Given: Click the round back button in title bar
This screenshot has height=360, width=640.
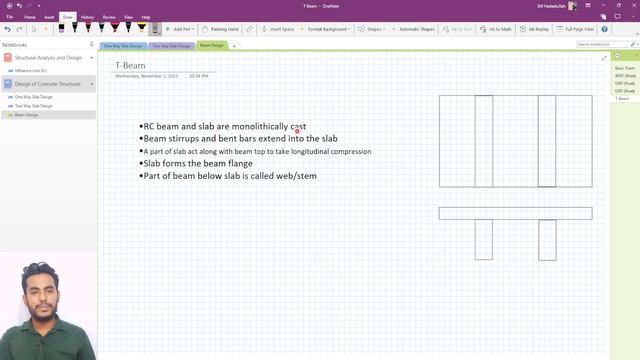Looking at the screenshot, I should pos(9,6).
